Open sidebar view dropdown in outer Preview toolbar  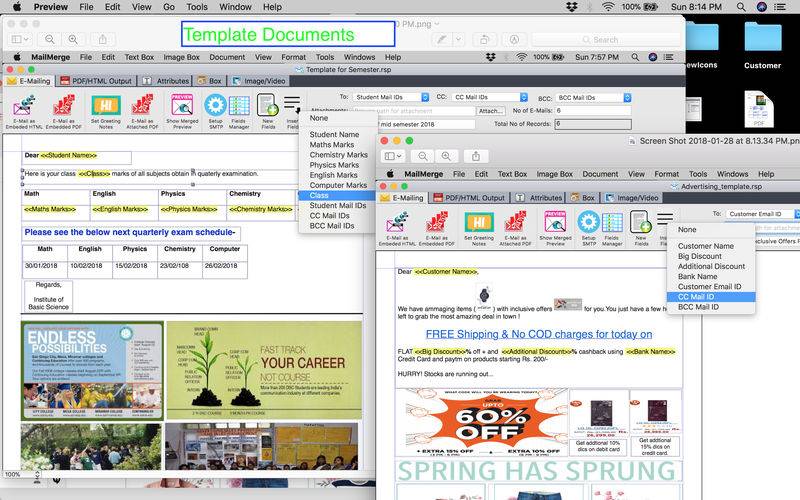[x=20, y=39]
